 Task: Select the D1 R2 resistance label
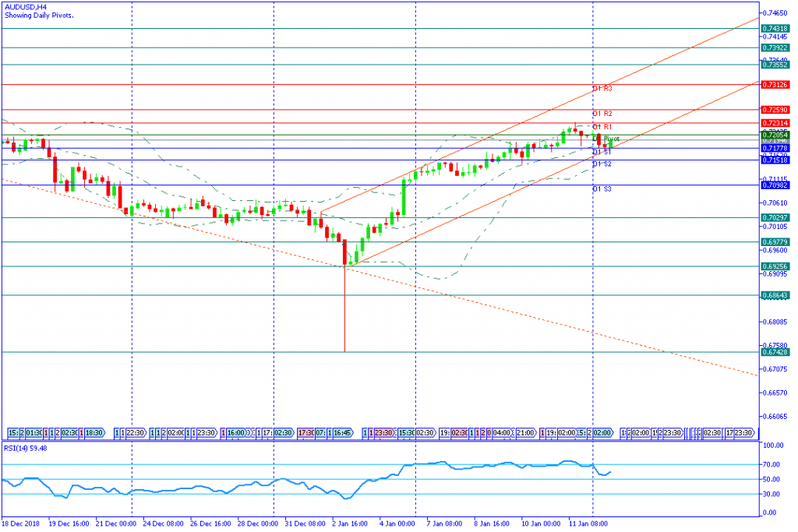[602, 114]
